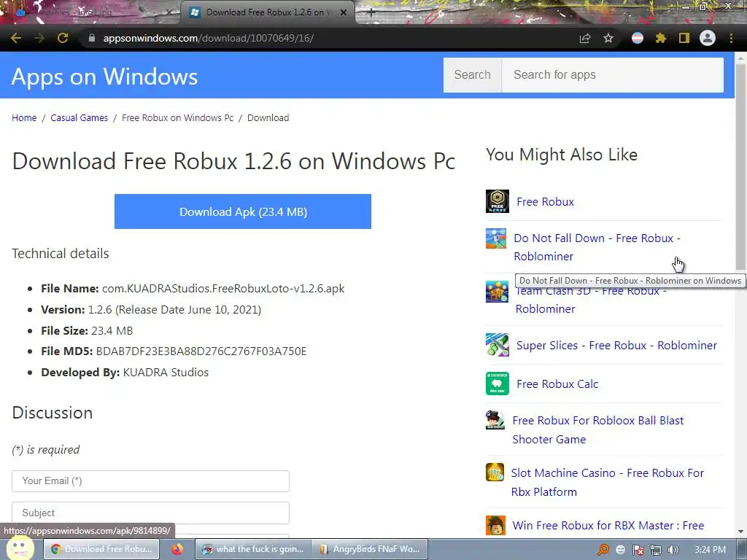747x560 pixels.
Task: Click the Subject input field
Action: click(150, 513)
